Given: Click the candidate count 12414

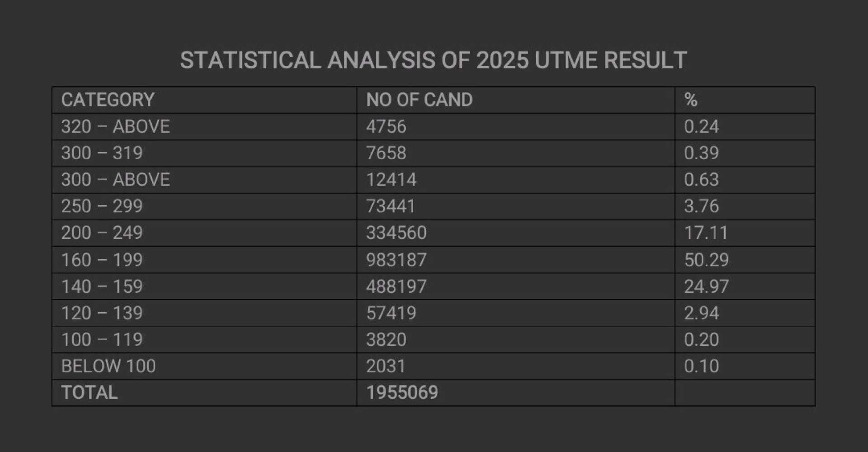Looking at the screenshot, I should click(391, 180).
